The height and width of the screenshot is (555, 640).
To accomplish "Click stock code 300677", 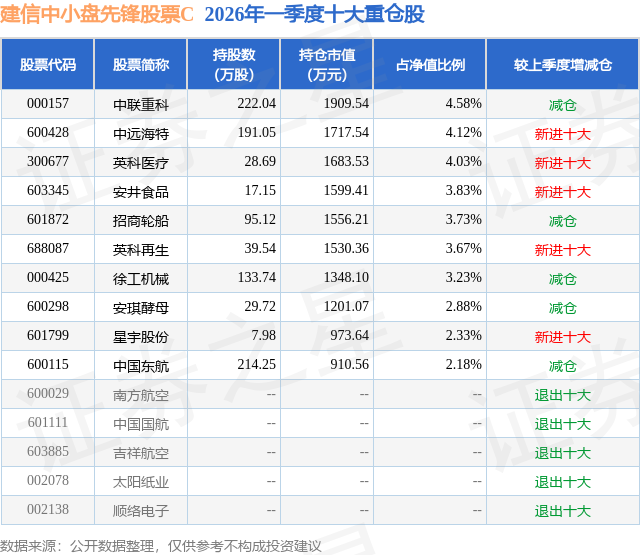I will click(48, 162).
